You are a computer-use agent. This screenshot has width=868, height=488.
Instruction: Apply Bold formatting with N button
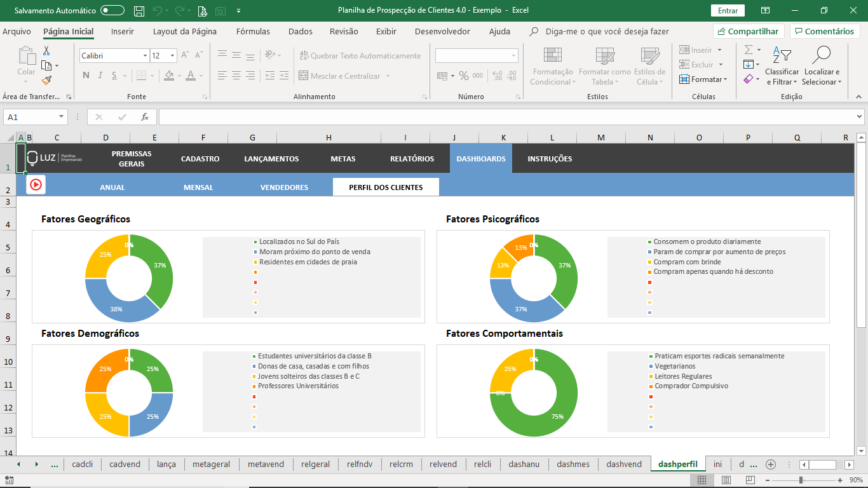pyautogui.click(x=86, y=76)
